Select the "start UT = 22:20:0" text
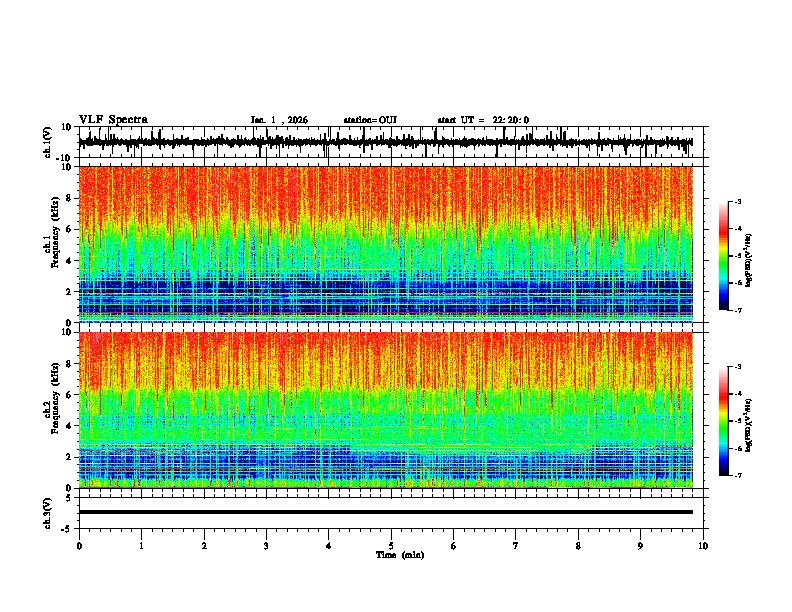This screenshot has height=612, width=792. (x=483, y=120)
